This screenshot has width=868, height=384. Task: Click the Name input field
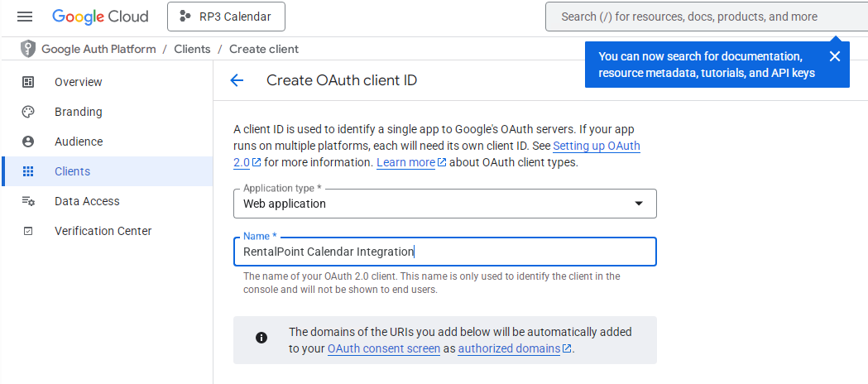pos(445,252)
